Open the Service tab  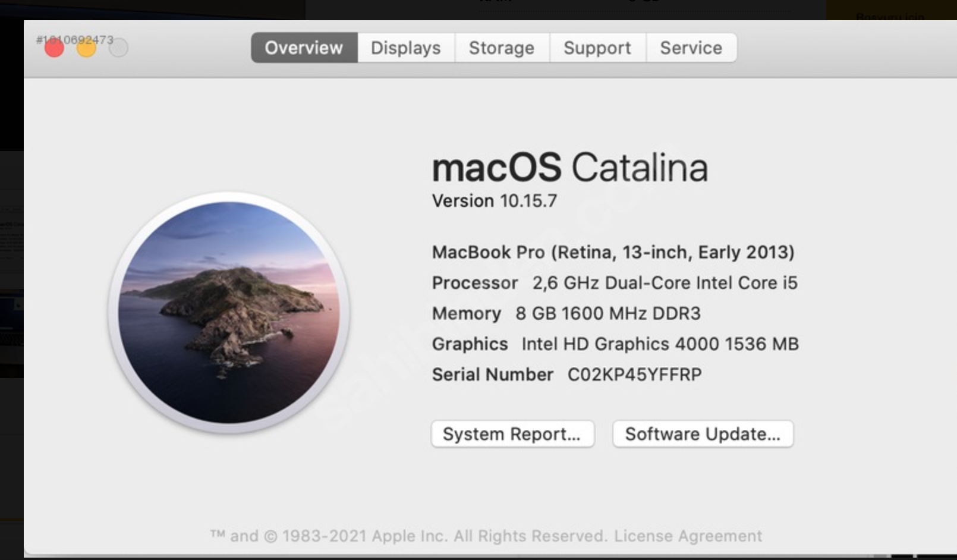click(691, 48)
